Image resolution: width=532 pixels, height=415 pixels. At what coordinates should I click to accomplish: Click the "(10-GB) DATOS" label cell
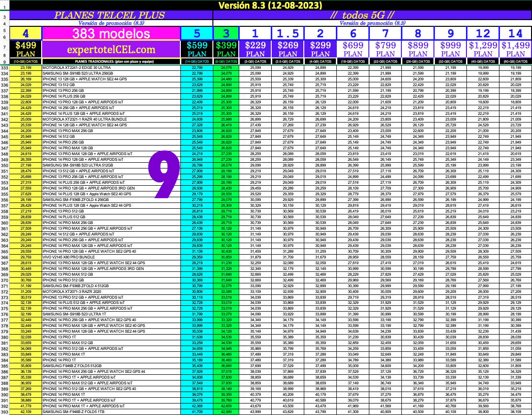tap(25, 61)
